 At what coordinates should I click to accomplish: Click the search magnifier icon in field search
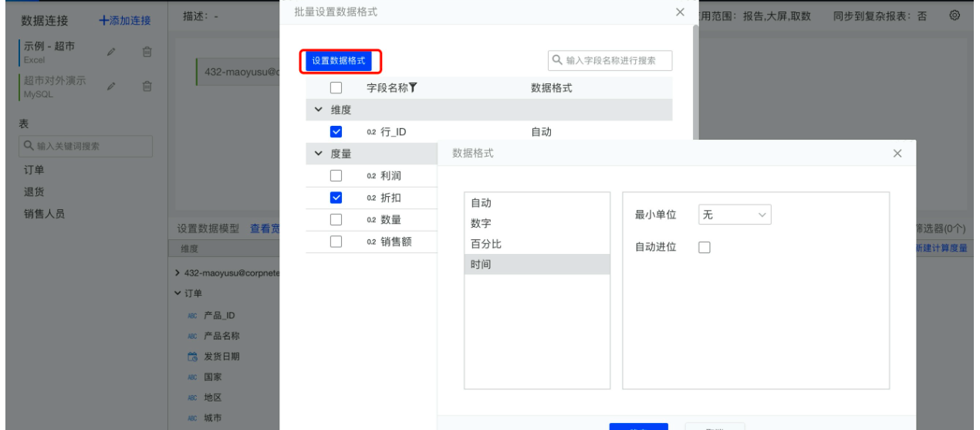[x=557, y=61]
